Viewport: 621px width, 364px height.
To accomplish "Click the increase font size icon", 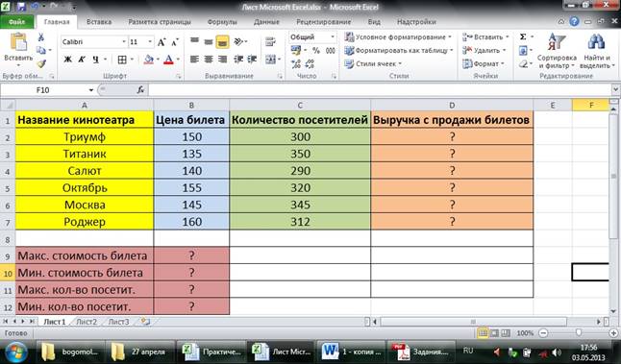I will (161, 42).
